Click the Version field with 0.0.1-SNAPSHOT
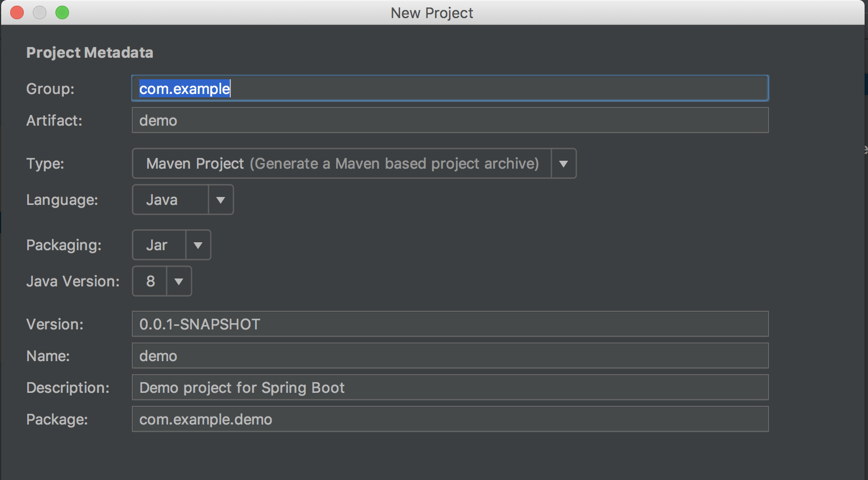 450,324
